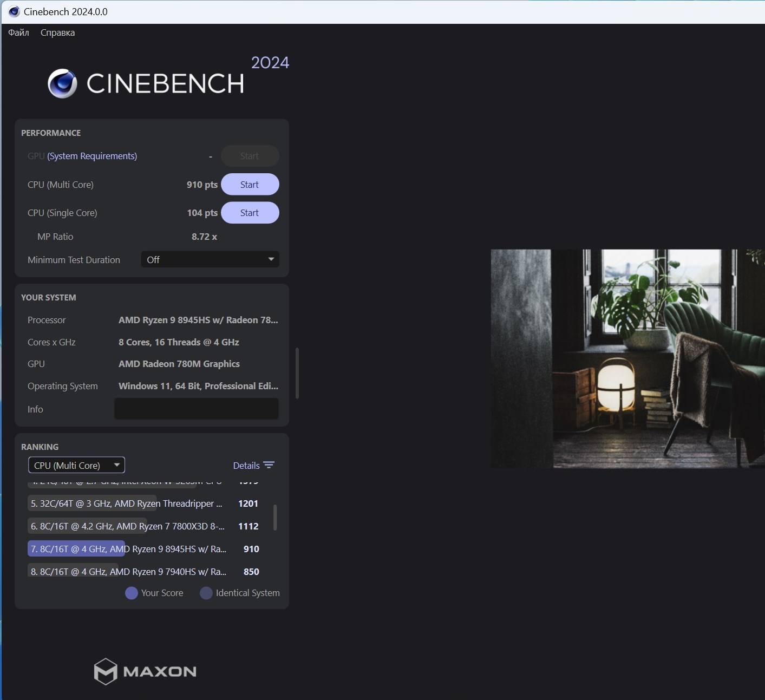The image size is (765, 700).
Task: Start the CPU Single Core benchmark
Action: coord(250,213)
